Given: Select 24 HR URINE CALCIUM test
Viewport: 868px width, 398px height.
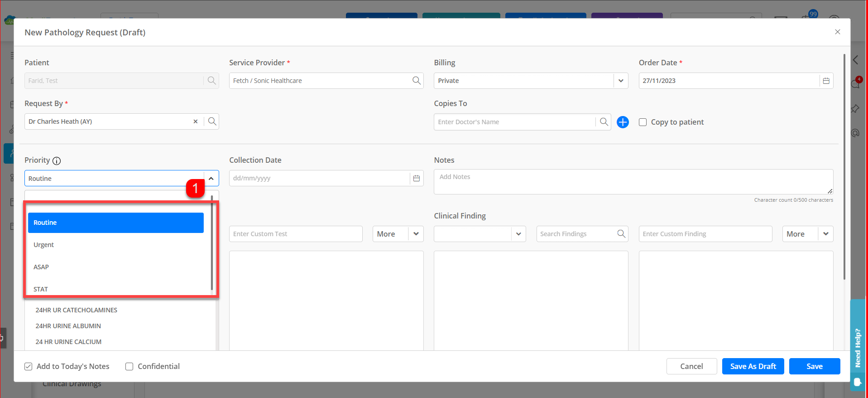Looking at the screenshot, I should tap(68, 342).
